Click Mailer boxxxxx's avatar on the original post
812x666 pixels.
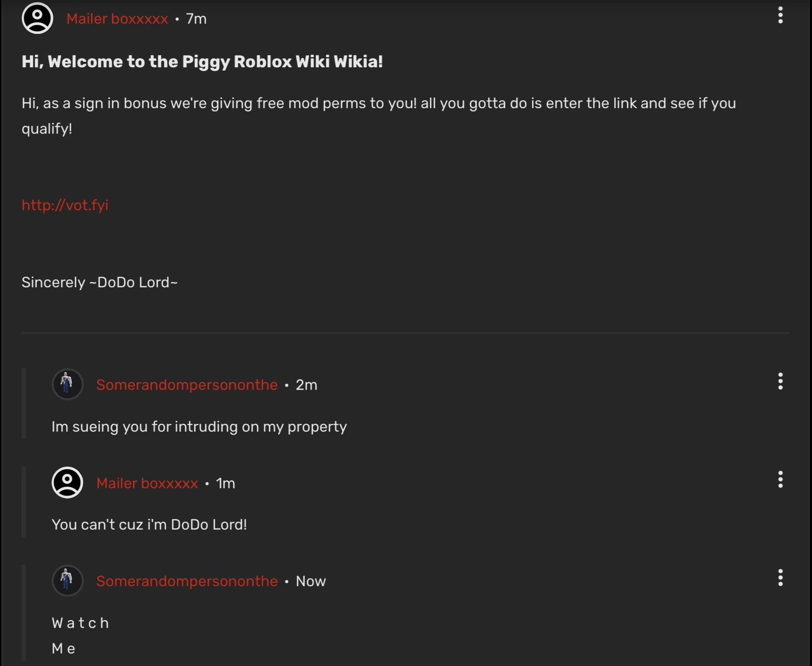pos(37,18)
